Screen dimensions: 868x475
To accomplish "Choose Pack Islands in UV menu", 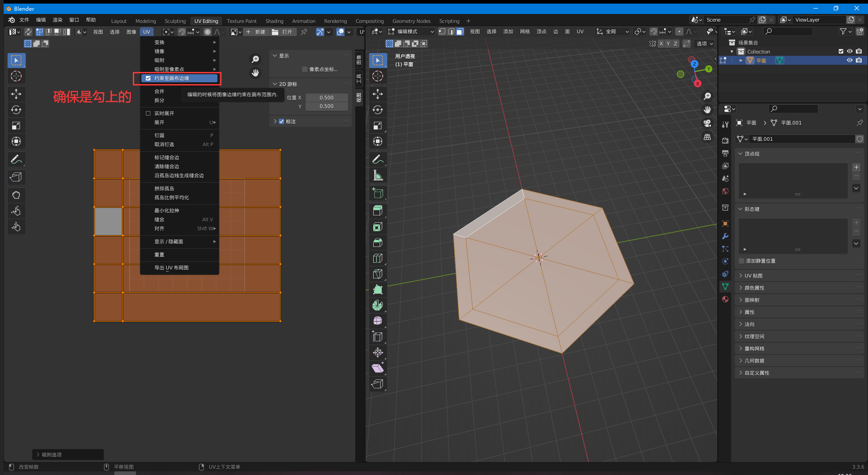I will point(179,188).
